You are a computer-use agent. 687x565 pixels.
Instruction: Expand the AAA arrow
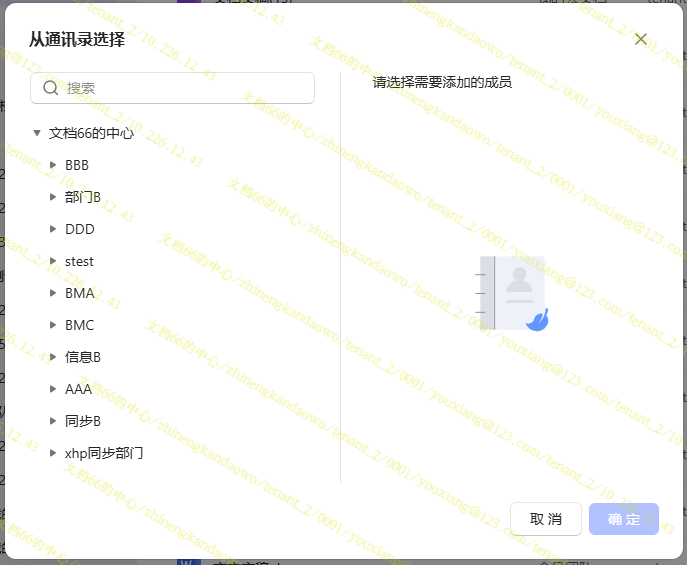pos(53,389)
